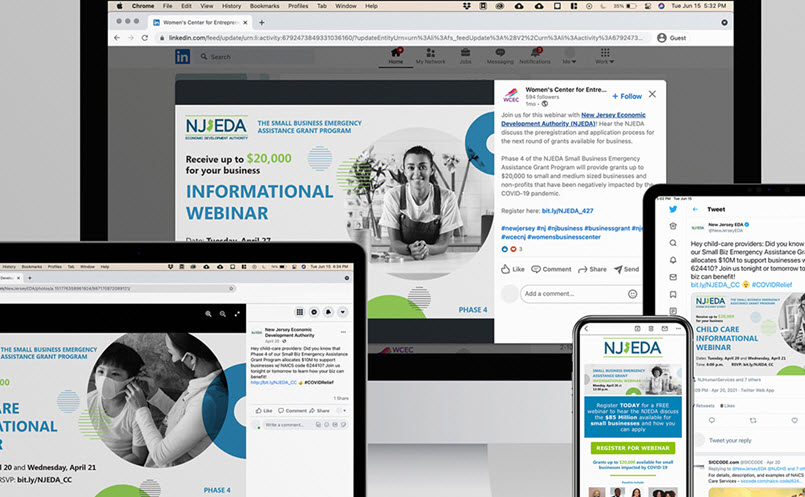The image size is (805, 497).
Task: Open My Network icon on LinkedIn
Action: point(430,56)
